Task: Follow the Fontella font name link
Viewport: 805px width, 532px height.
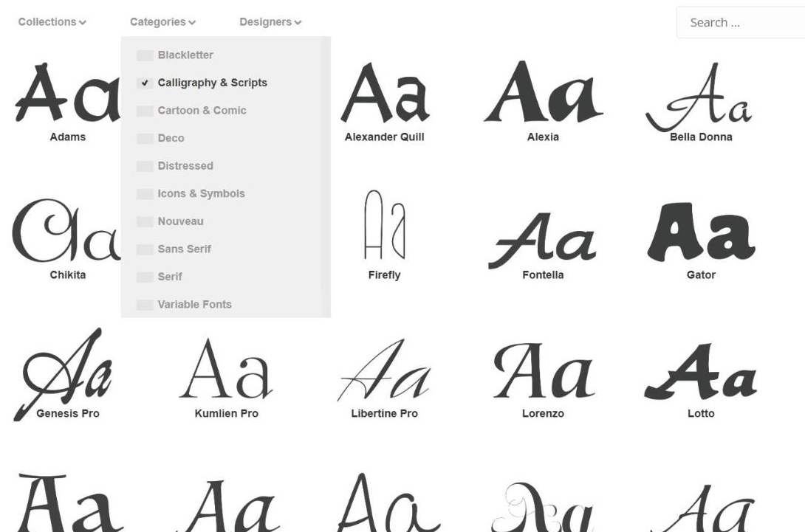Action: coord(543,275)
